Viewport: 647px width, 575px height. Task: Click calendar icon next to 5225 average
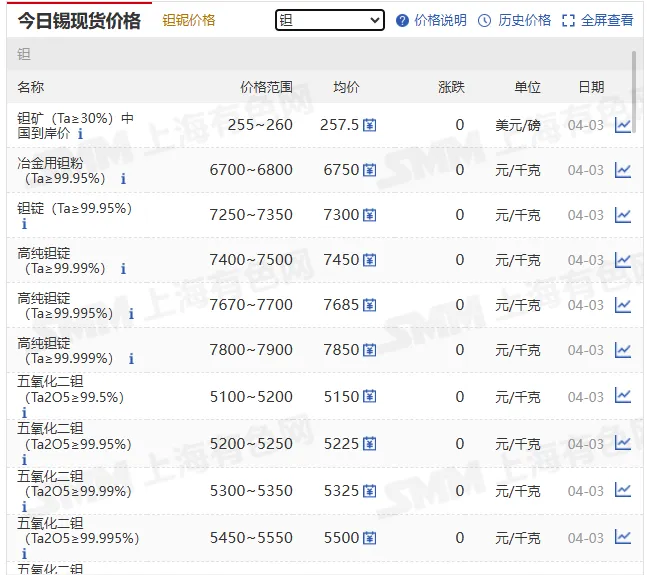(369, 444)
